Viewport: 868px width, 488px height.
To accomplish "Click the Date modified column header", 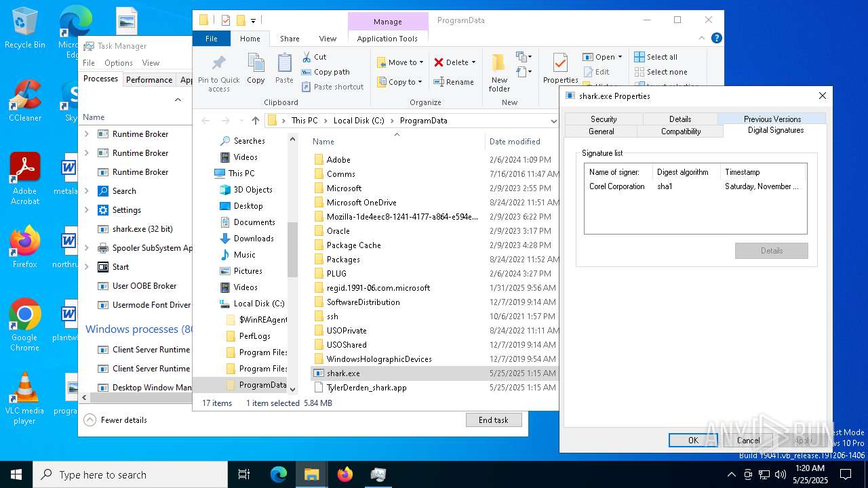I will click(x=515, y=141).
